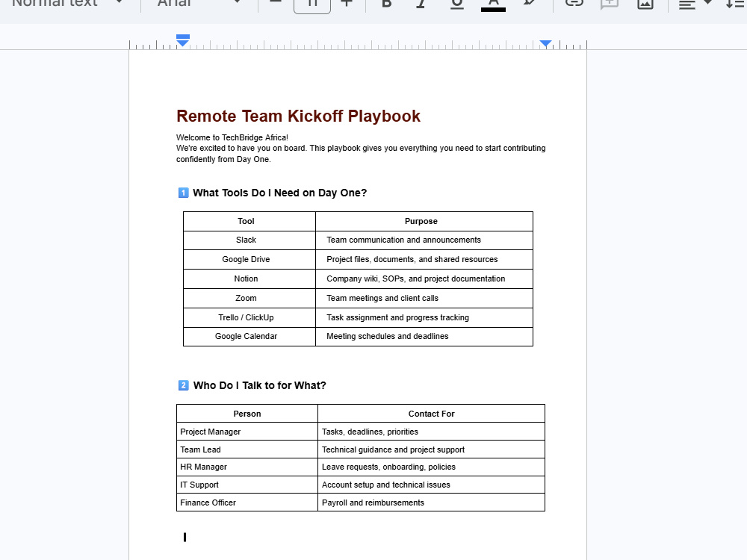
Task: Click 'Team communication and announcements' cell
Action: click(x=424, y=240)
